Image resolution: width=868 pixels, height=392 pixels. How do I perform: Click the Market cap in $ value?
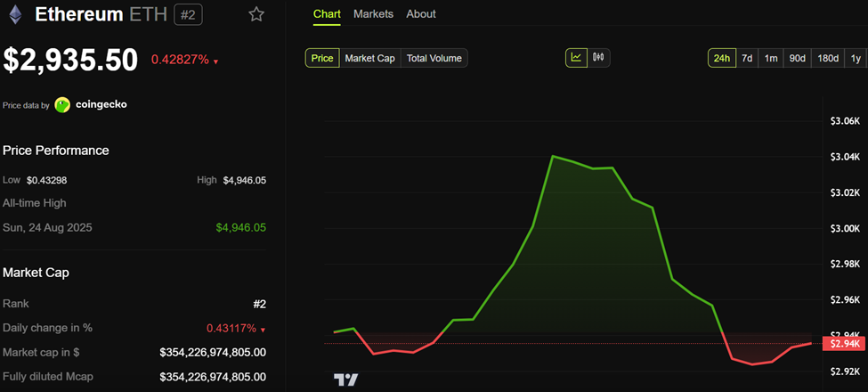click(x=213, y=352)
